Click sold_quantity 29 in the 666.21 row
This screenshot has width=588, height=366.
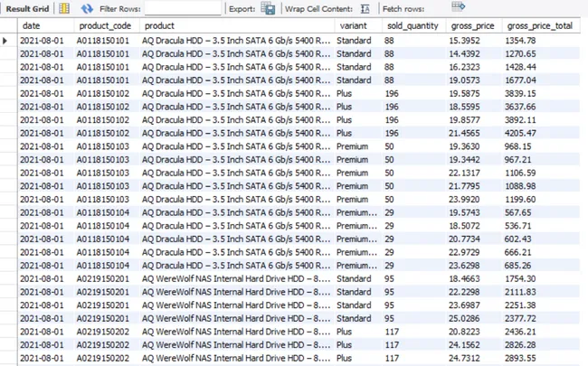pyautogui.click(x=389, y=252)
